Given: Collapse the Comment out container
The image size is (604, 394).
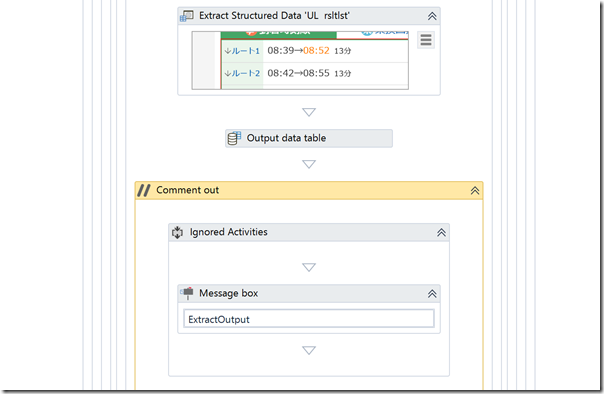Looking at the screenshot, I should [x=475, y=191].
